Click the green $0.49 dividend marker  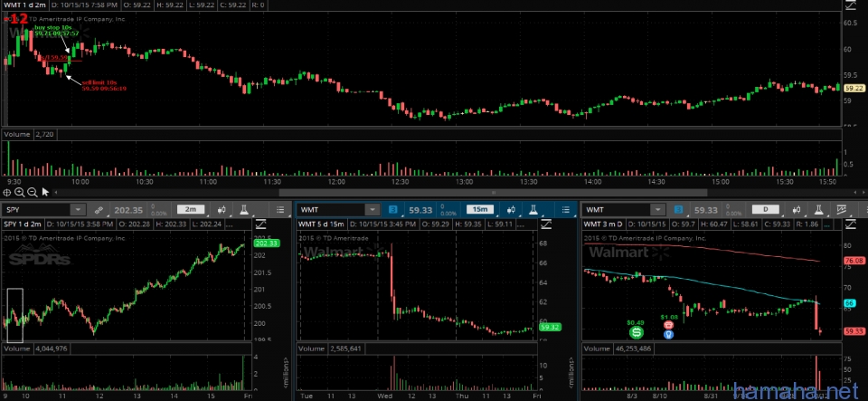click(x=636, y=332)
